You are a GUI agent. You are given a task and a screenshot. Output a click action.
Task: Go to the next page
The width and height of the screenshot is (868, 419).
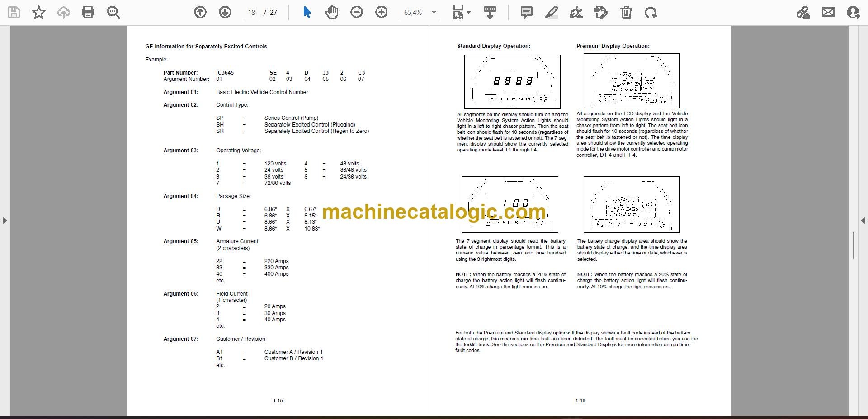point(225,12)
